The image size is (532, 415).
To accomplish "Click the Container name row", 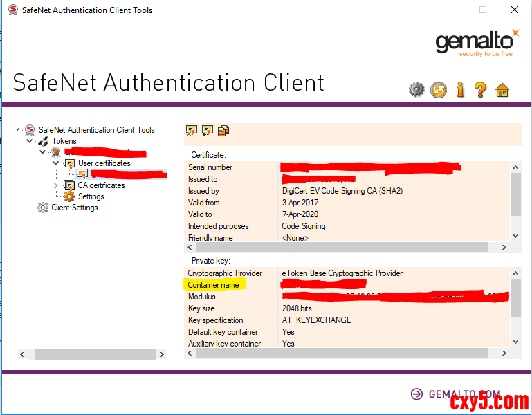I will tap(214, 285).
